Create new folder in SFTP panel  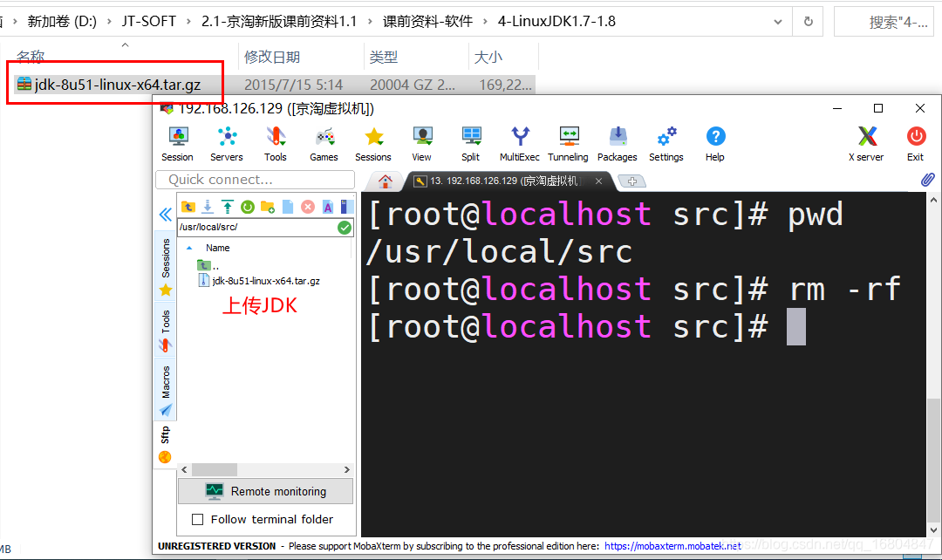pos(268,207)
